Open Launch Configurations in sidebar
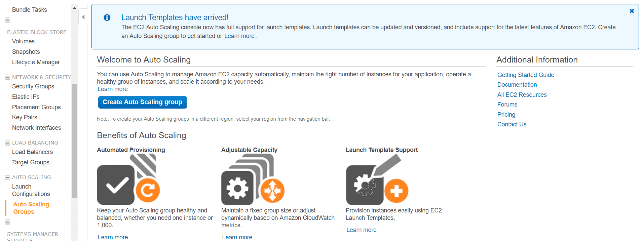The height and width of the screenshot is (241, 644). 31,190
